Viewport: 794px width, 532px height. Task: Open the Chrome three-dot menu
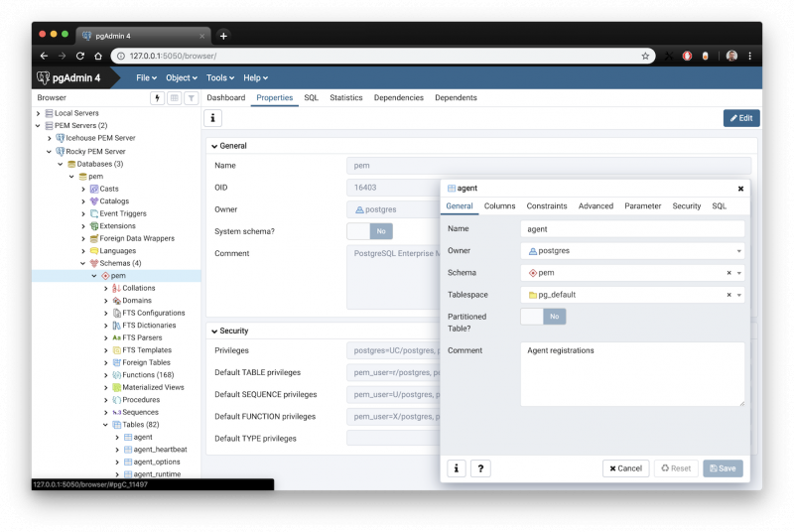(x=750, y=56)
